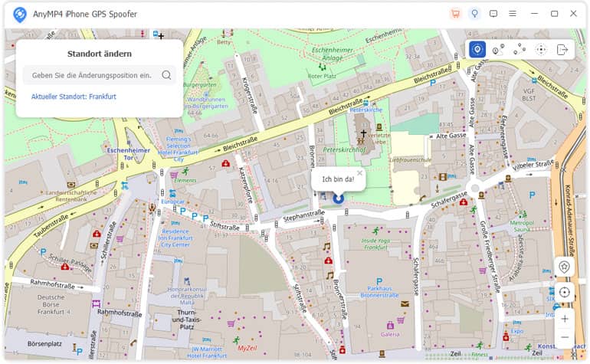Click 'Thurn-und-Taxis-Platz' map label
The width and height of the screenshot is (590, 364).
pos(187,320)
